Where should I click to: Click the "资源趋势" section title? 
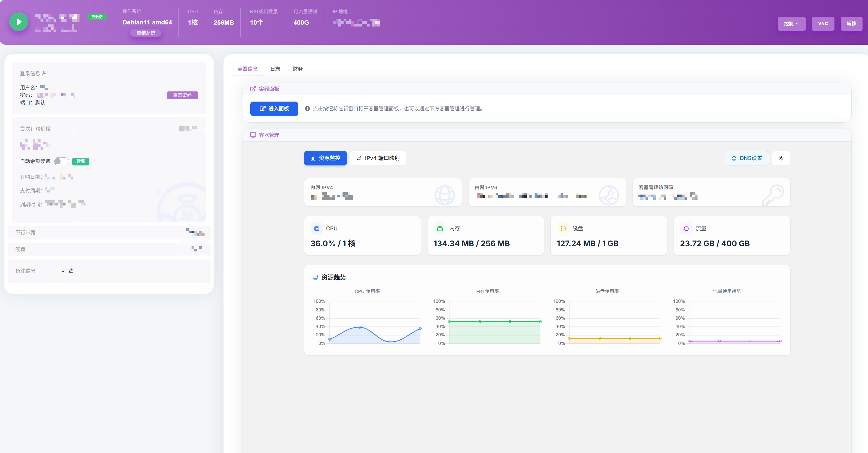334,277
